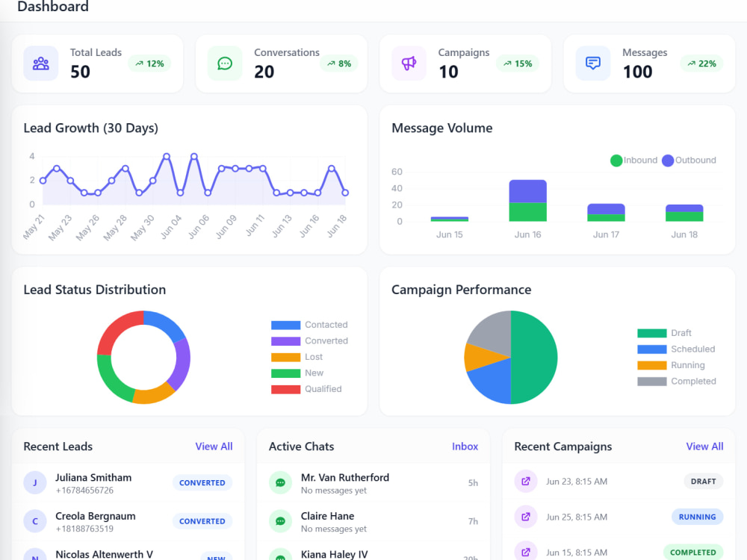Click View All in Recent Leads

coord(214,447)
